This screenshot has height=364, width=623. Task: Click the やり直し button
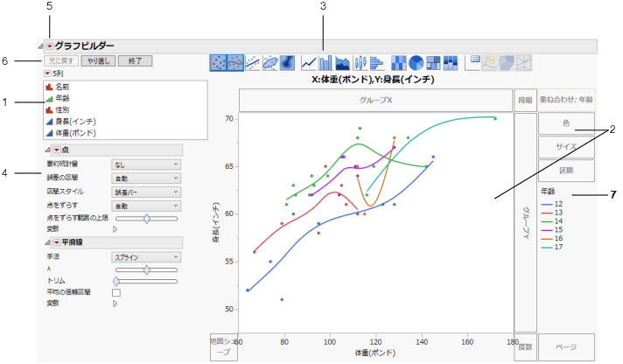coord(99,61)
